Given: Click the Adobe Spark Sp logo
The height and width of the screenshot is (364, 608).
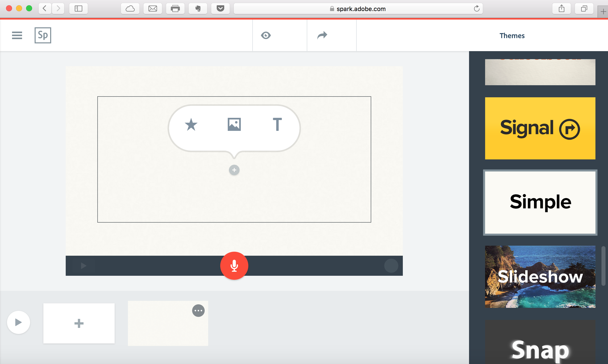Looking at the screenshot, I should [x=43, y=35].
